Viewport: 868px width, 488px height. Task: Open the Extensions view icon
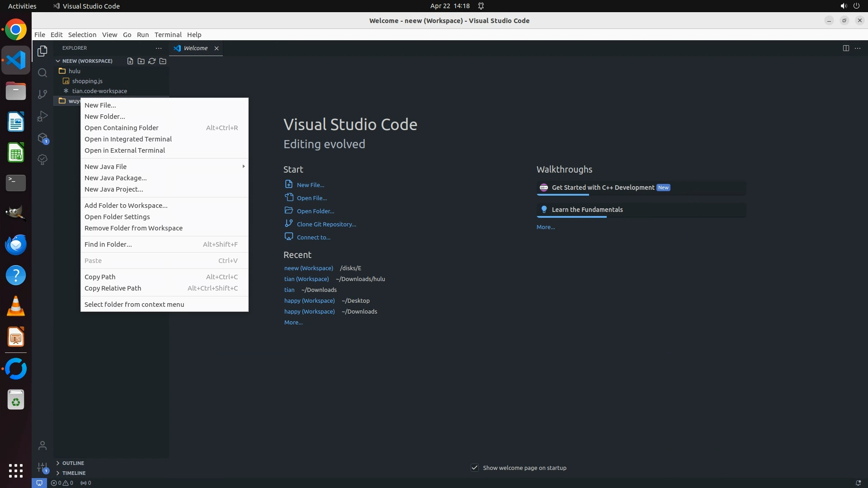tap(42, 138)
